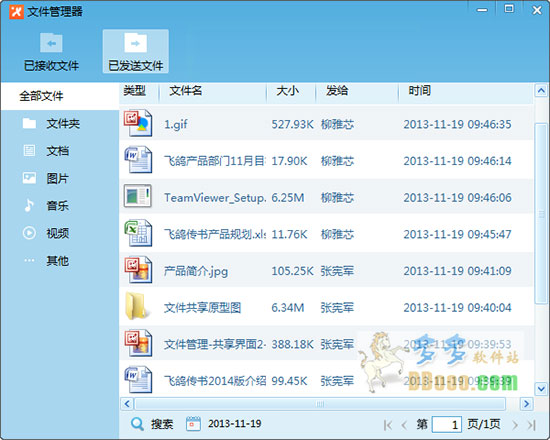This screenshot has width=550, height=440.
Task: Click recipient 张宪军 in 产品简介.jpg row
Action: 337,271
